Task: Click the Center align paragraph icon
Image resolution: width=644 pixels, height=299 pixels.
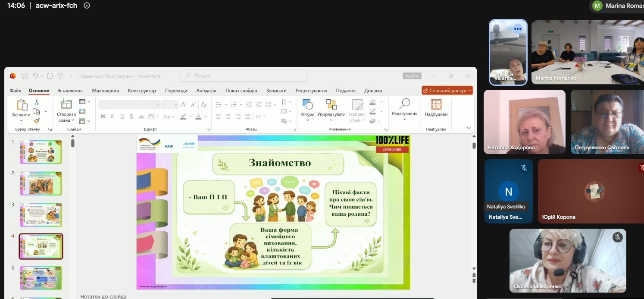Action: coord(228,116)
